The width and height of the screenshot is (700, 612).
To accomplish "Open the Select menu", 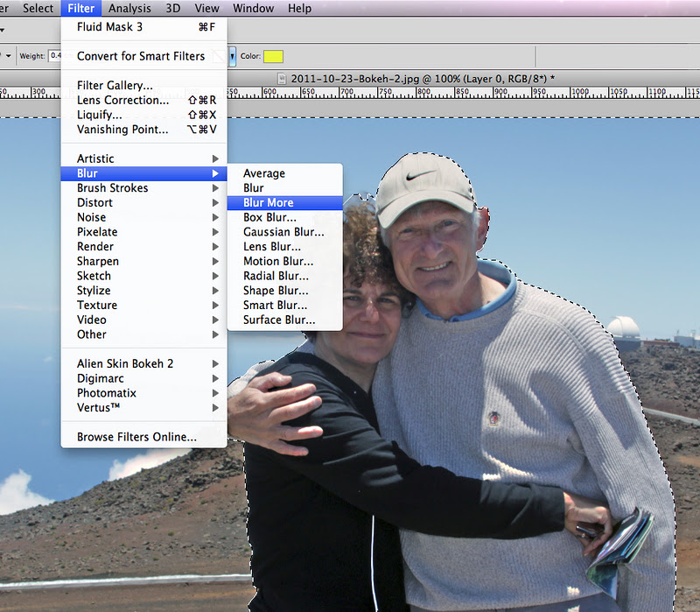I will pyautogui.click(x=38, y=8).
